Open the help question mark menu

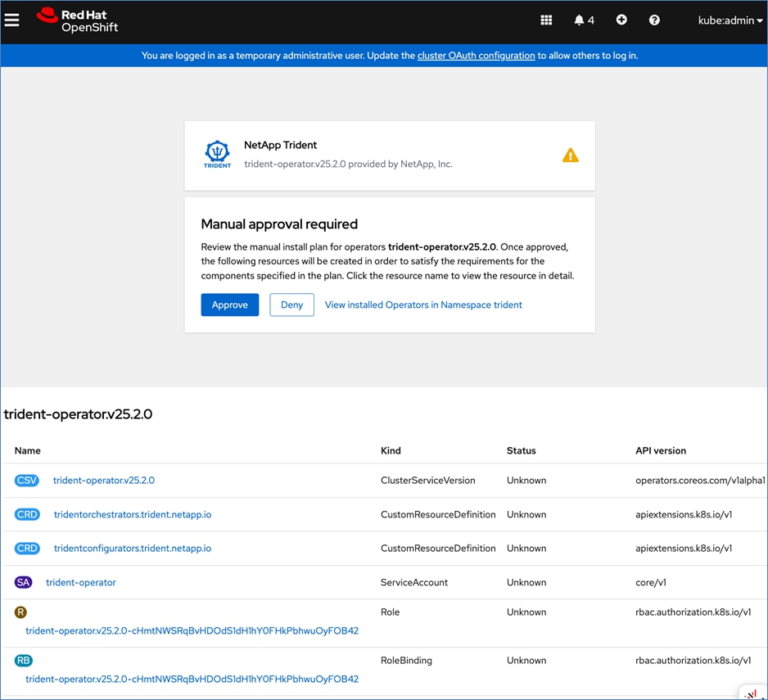point(654,20)
